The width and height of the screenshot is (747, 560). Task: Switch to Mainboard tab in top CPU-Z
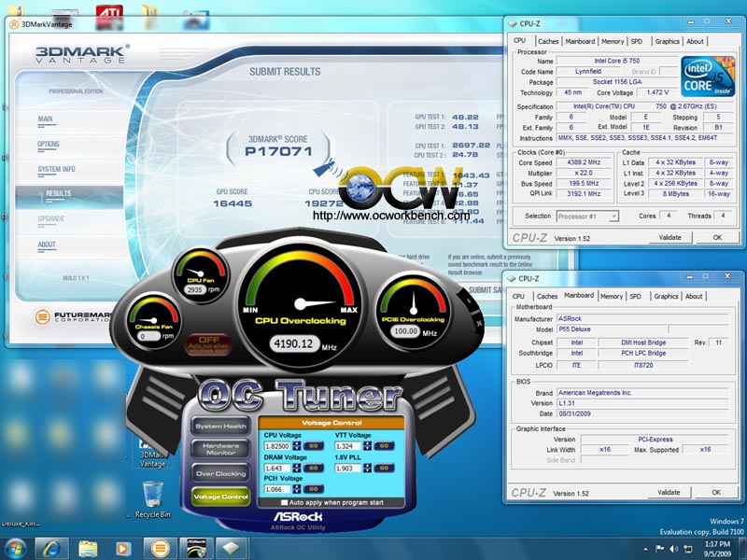(x=580, y=41)
